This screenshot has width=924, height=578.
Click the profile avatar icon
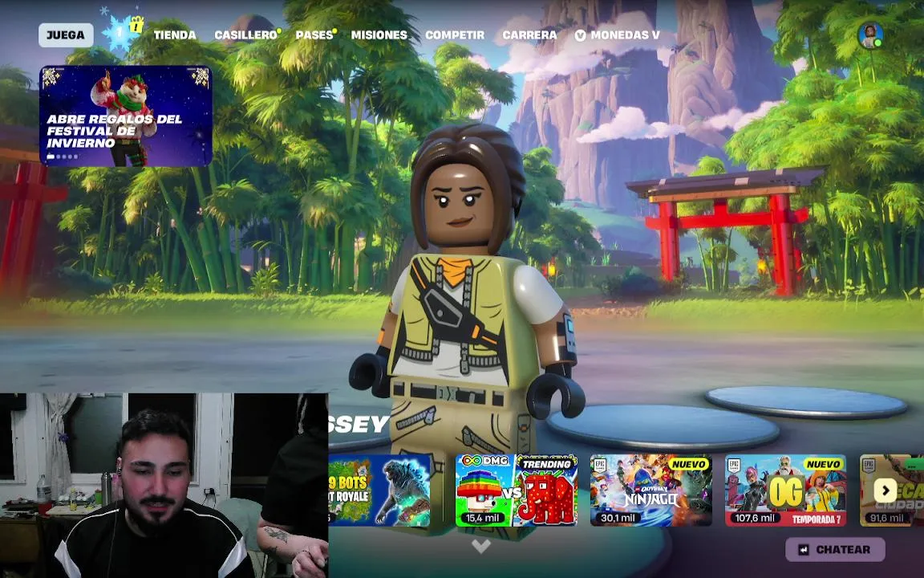(x=870, y=35)
